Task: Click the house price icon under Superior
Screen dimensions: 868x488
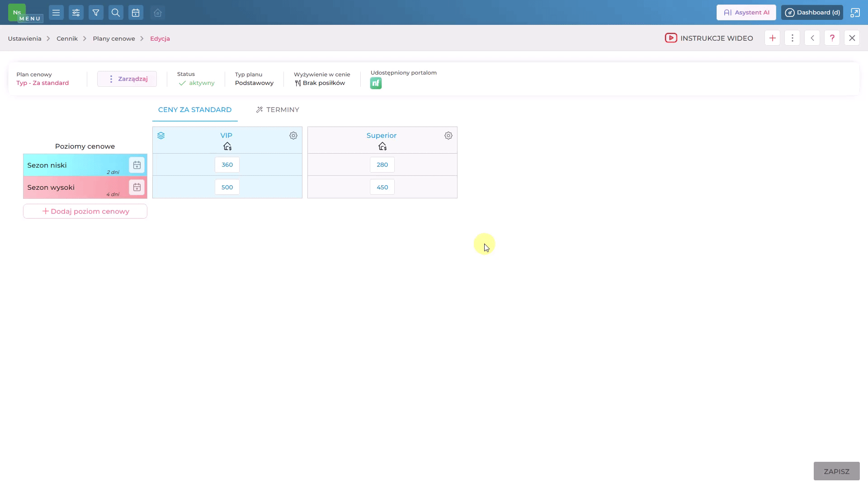Action: coord(382,146)
